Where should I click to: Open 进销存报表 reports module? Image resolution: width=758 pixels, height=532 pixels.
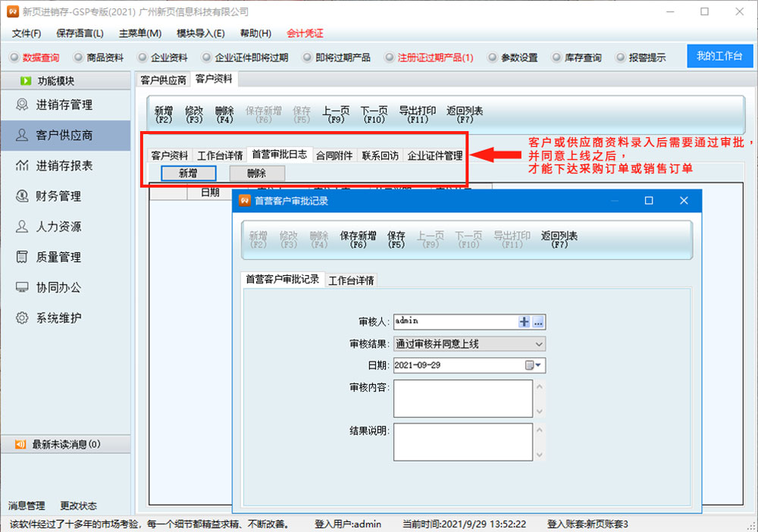(x=64, y=165)
